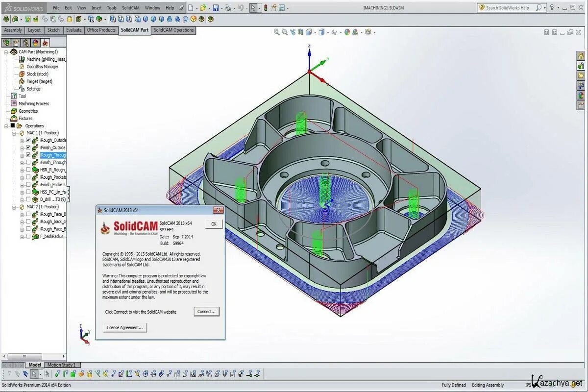The image size is (588, 392).
Task: Open the dropdown arrow next to Save
Action: pyautogui.click(x=221, y=8)
